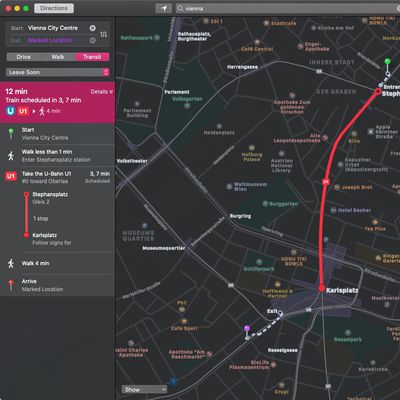The image size is (400, 400).
Task: Click the End Marked Location field
Action: (53, 40)
